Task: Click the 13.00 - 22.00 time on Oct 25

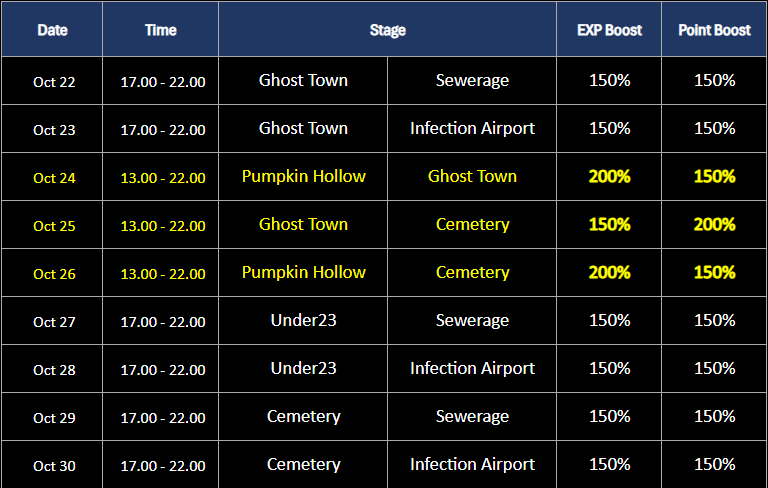Action: point(163,226)
